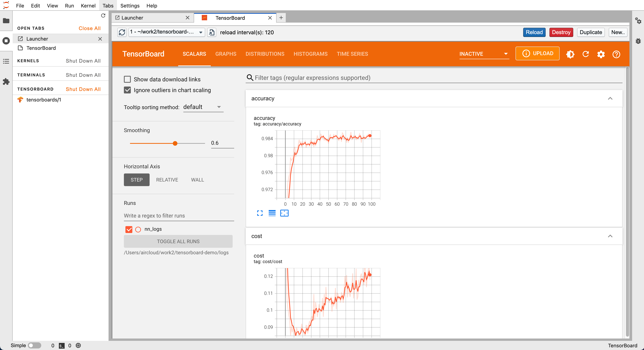
Task: Open Tooltip sorting method dropdown
Action: click(203, 107)
